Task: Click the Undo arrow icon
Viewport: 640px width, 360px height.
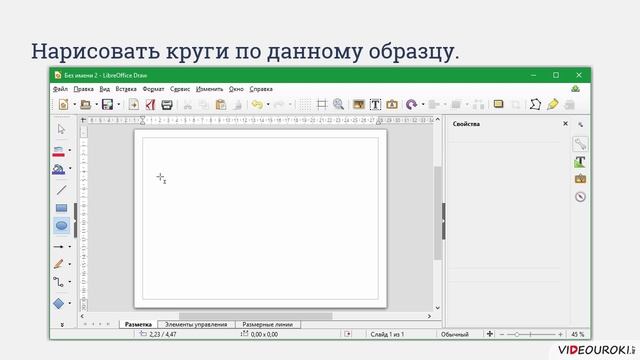Action: tap(257, 104)
